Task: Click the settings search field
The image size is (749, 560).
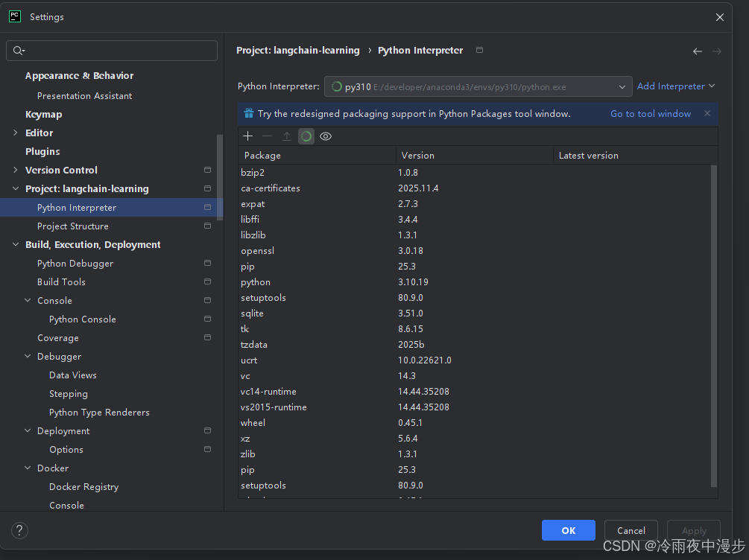Action: (x=112, y=51)
